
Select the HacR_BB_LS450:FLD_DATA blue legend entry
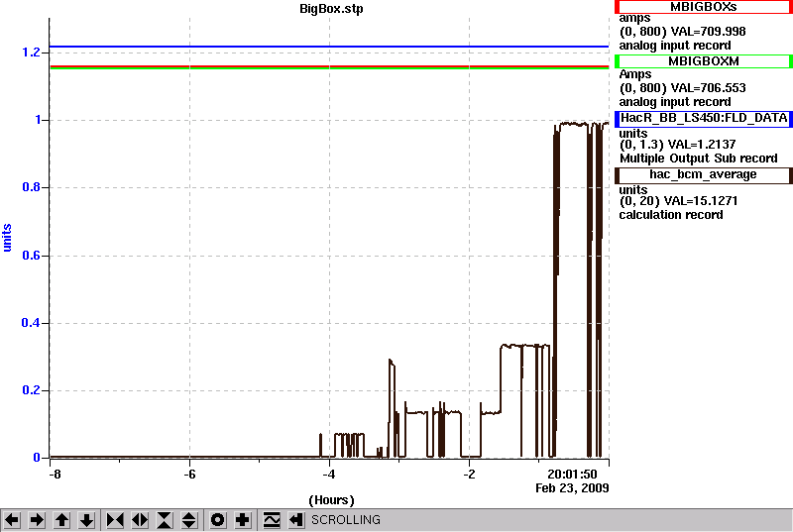coord(703,118)
